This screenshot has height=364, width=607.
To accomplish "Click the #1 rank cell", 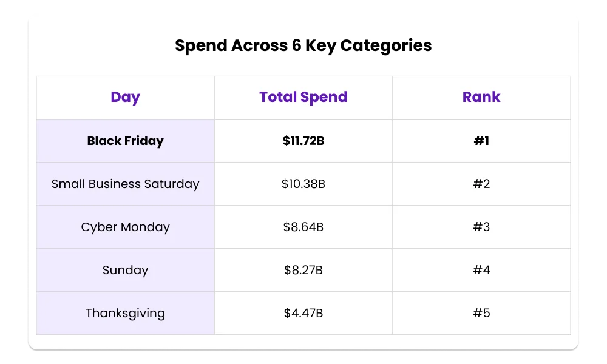I will click(x=481, y=141).
